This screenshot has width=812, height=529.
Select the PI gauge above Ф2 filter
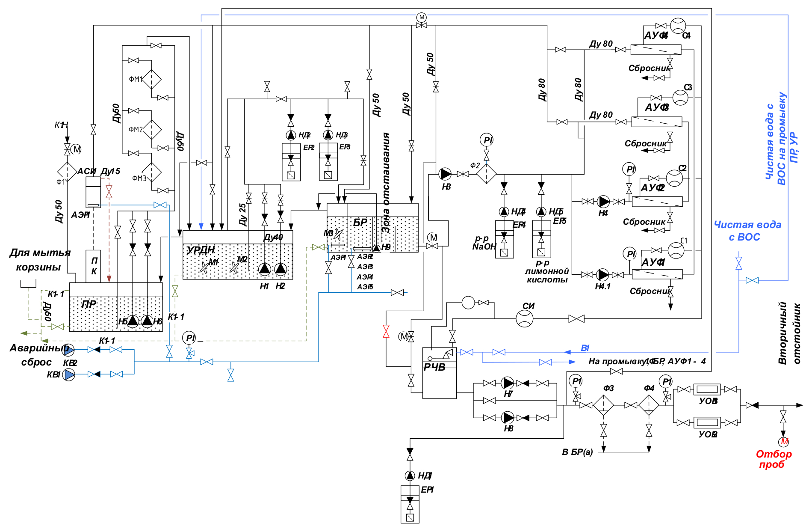pos(487,140)
